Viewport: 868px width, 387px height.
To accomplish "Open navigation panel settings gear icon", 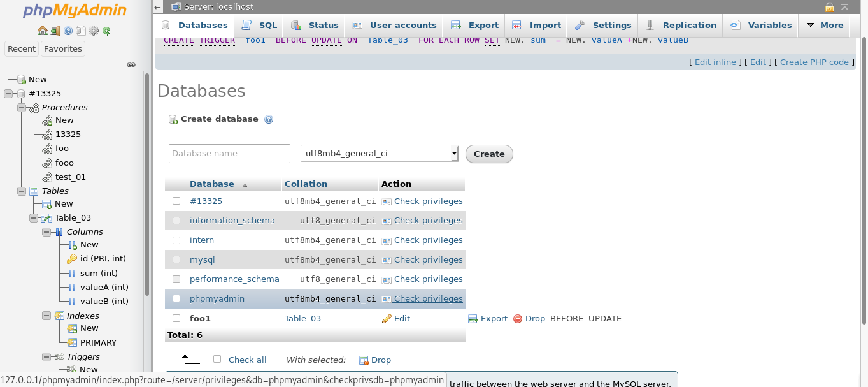I will tap(94, 31).
